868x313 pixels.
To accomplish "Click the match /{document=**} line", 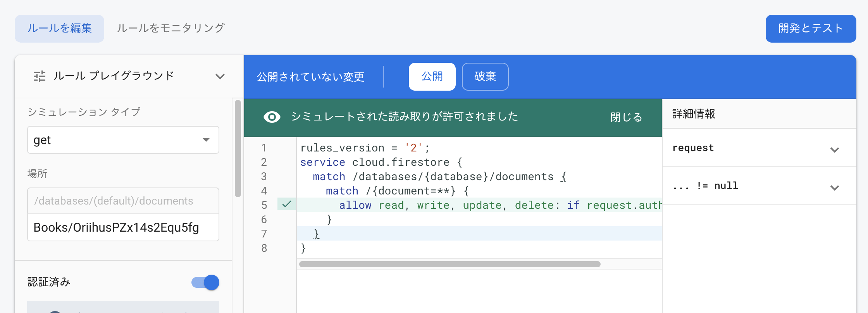I will [x=397, y=191].
